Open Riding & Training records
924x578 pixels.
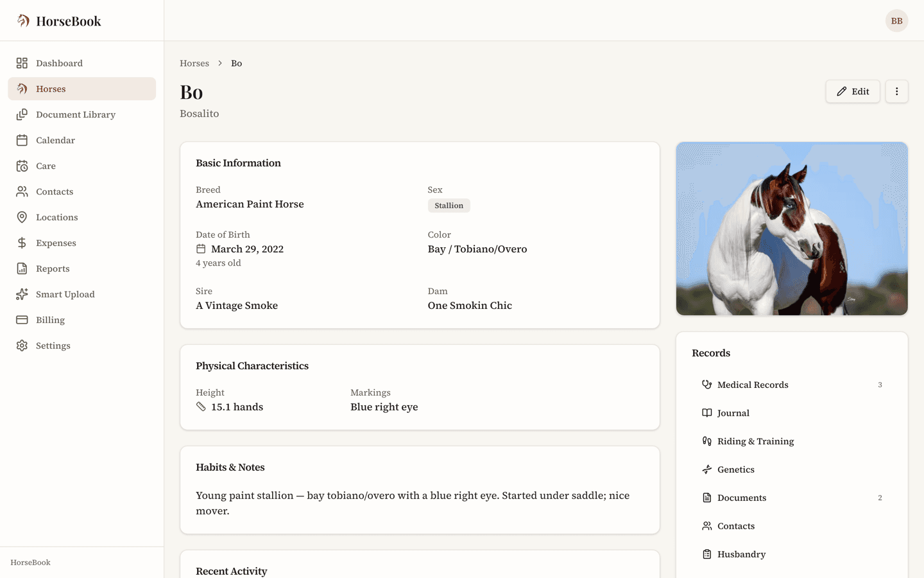tap(792, 441)
